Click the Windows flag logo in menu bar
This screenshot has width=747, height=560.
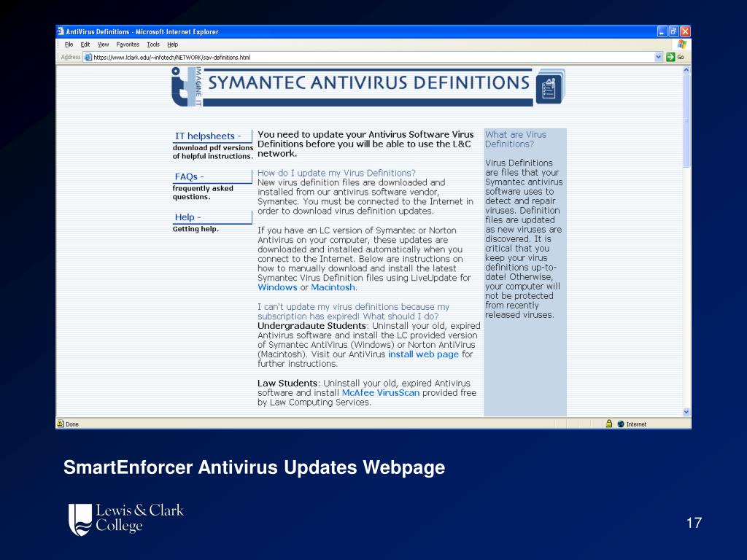[x=682, y=44]
